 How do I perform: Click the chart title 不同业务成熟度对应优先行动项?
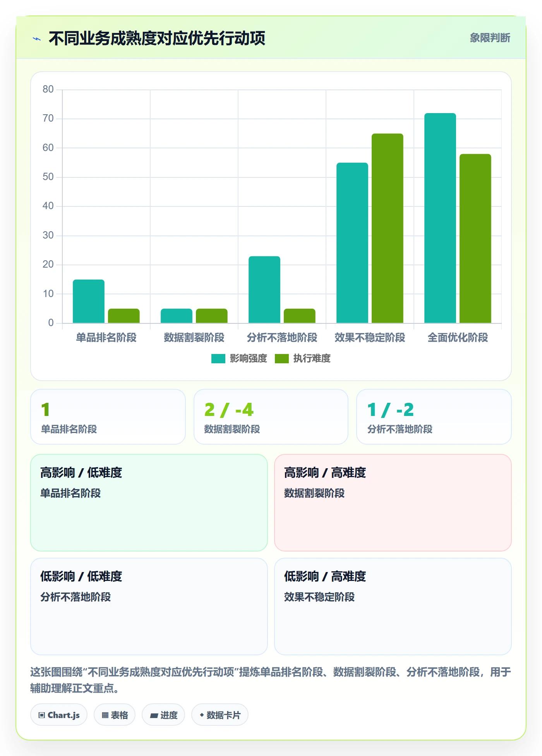(x=157, y=38)
